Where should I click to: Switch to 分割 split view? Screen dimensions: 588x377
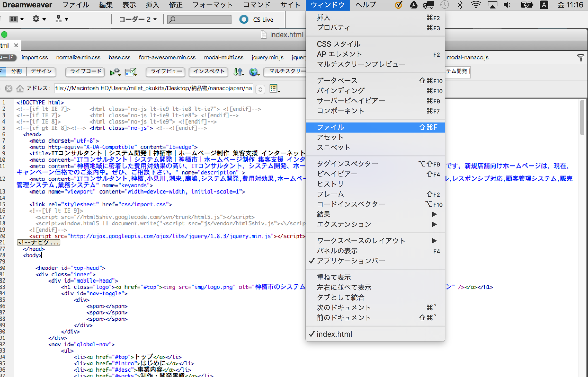tap(16, 71)
